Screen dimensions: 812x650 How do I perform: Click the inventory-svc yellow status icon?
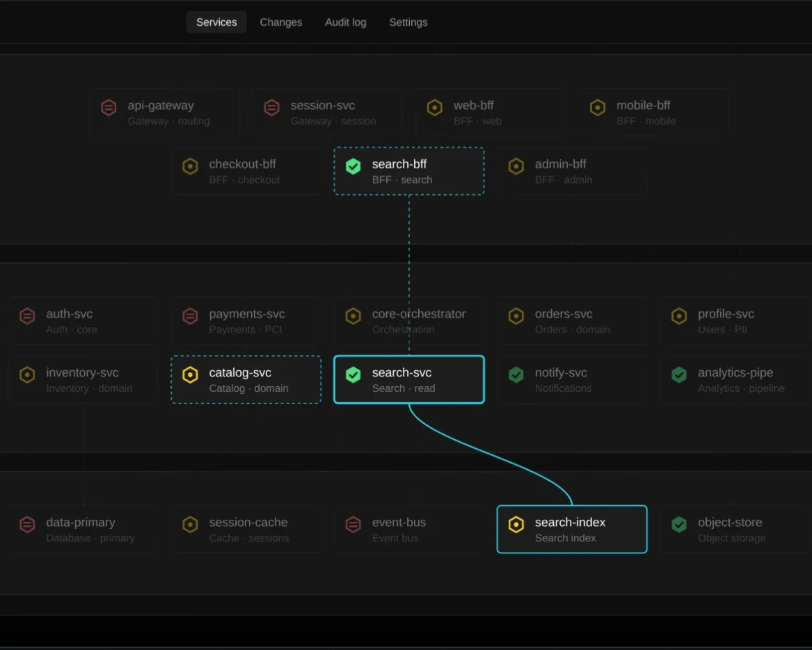(x=27, y=374)
